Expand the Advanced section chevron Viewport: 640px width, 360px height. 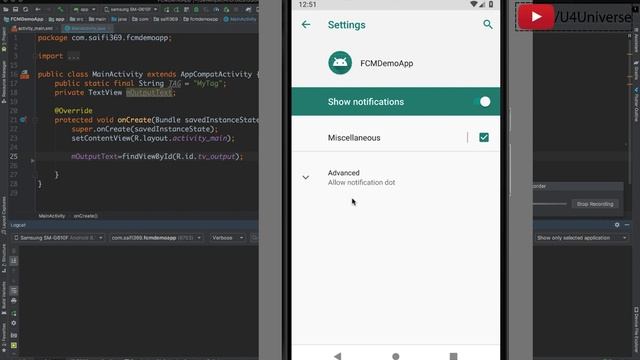click(306, 178)
